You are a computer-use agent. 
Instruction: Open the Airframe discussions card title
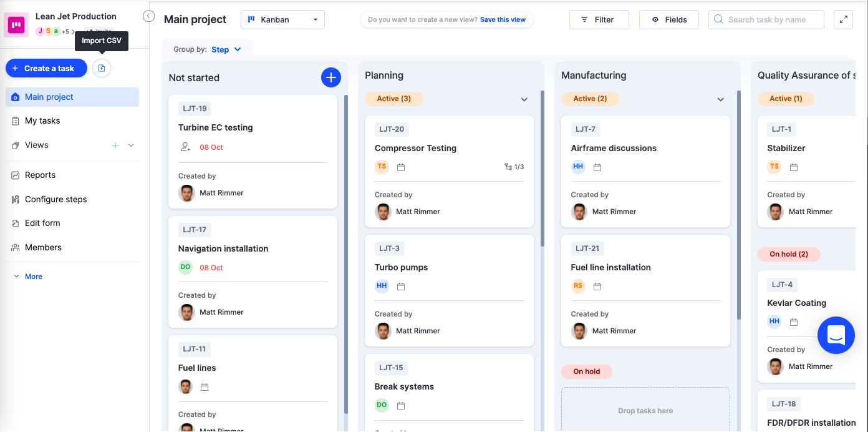[614, 148]
